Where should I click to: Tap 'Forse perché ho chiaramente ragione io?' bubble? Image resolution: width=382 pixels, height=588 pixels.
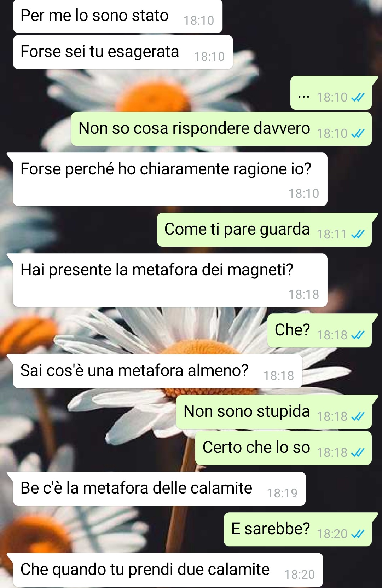170,179
